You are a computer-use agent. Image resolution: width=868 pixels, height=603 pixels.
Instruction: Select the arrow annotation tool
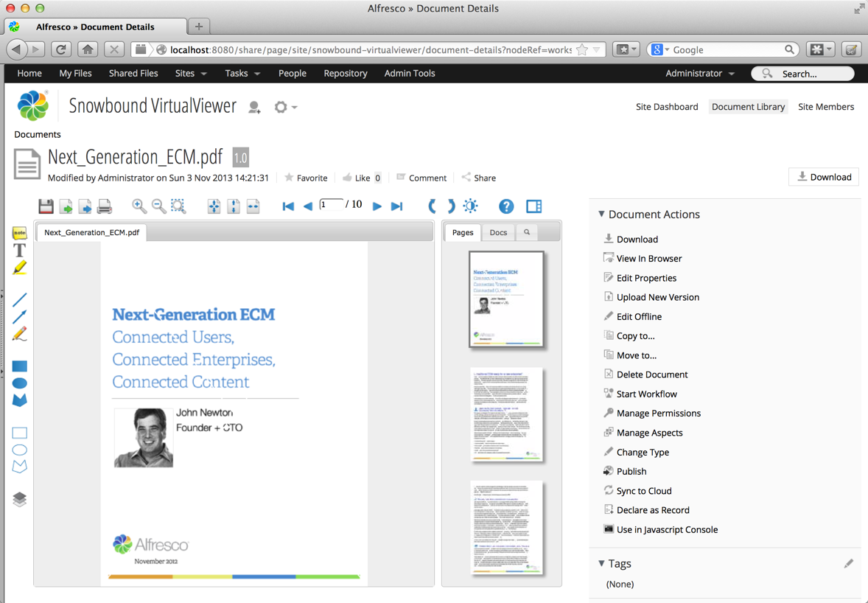click(19, 317)
